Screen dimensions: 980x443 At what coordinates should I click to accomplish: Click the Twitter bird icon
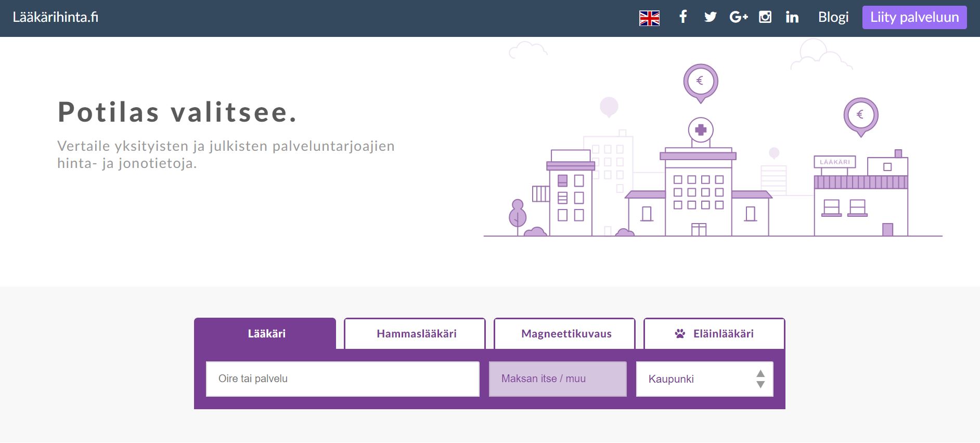710,17
